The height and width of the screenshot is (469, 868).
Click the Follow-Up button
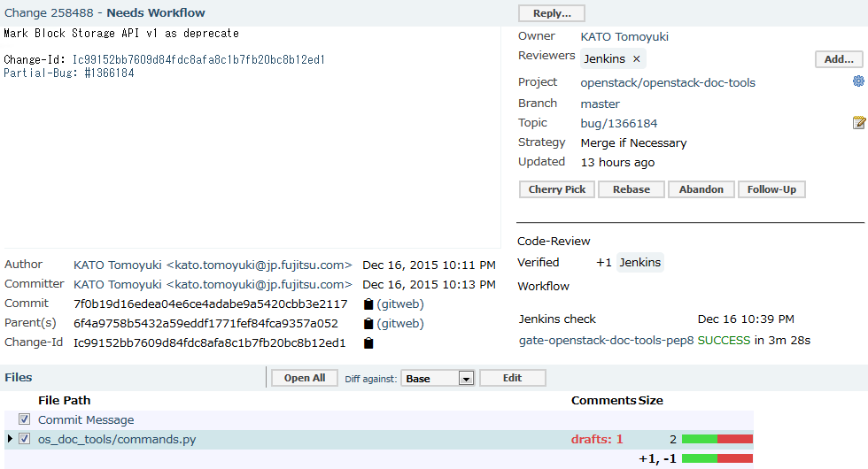pos(771,189)
